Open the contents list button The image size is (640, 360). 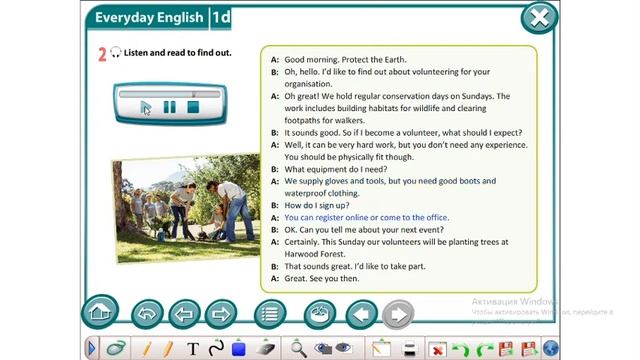(x=270, y=314)
